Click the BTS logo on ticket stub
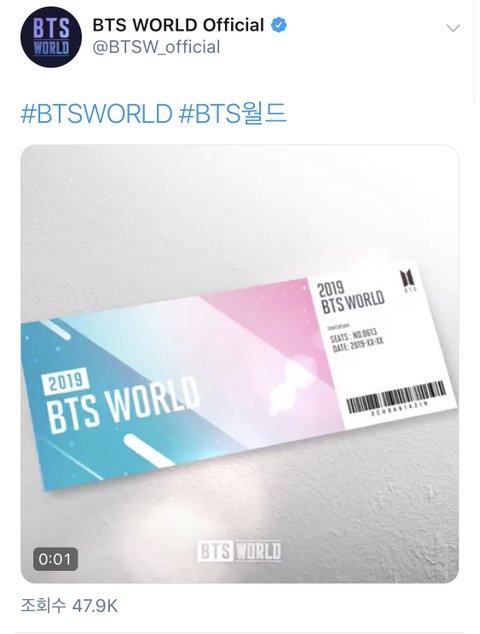Viewport: 480px width, 634px height. tap(408, 281)
